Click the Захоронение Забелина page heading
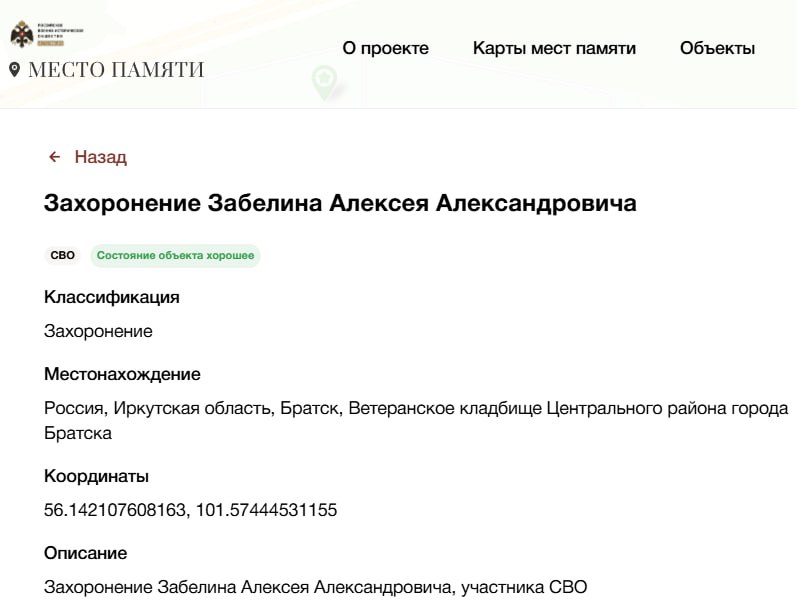The image size is (797, 612). [340, 203]
